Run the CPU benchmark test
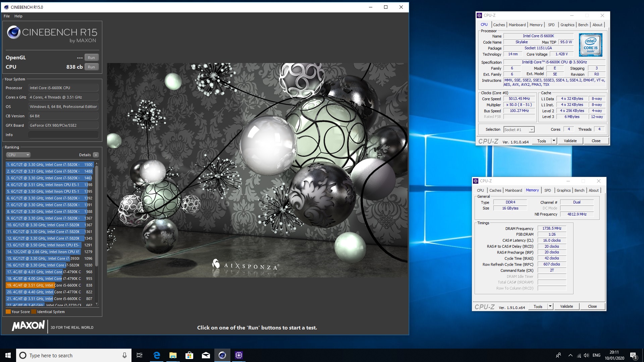Screen dimensions: 644x362 (x=91, y=67)
